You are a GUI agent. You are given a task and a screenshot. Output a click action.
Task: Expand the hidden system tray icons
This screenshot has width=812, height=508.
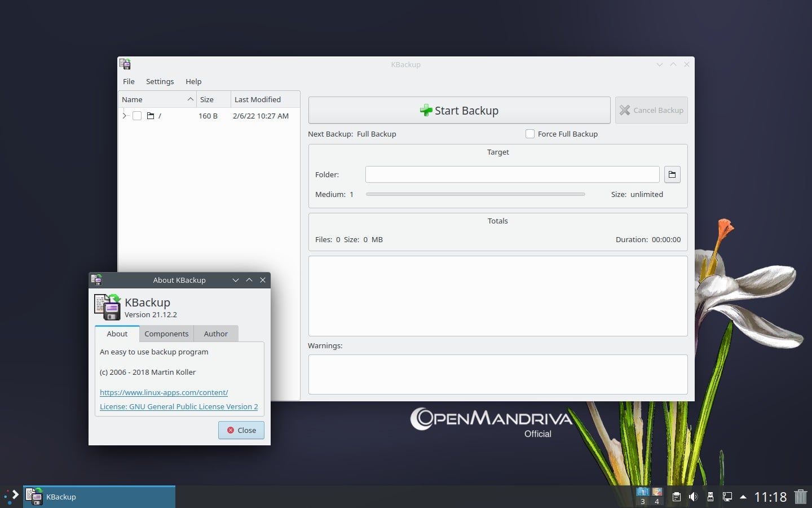pyautogui.click(x=744, y=497)
